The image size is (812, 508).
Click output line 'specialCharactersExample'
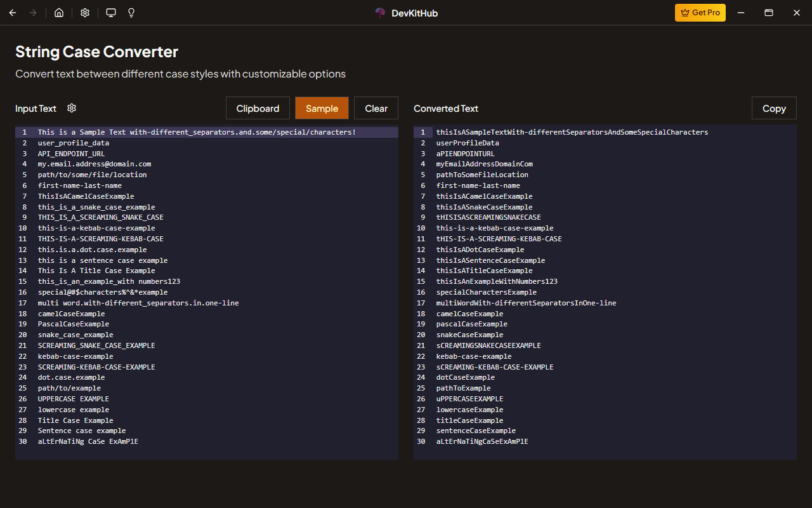(487, 292)
